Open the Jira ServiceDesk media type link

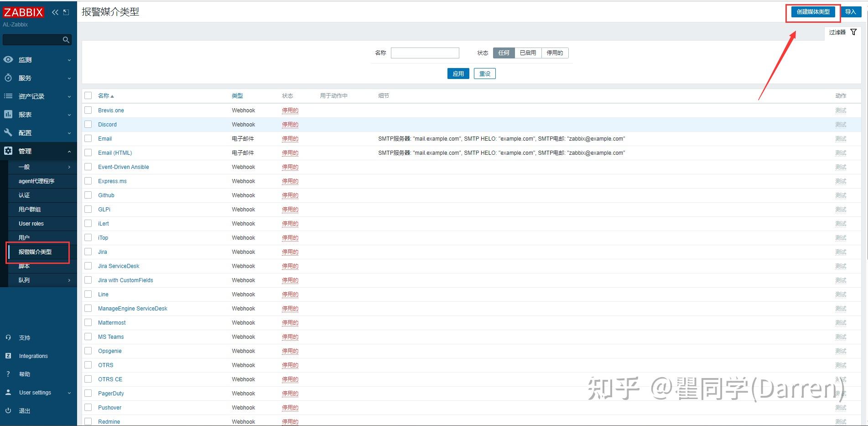tap(119, 266)
